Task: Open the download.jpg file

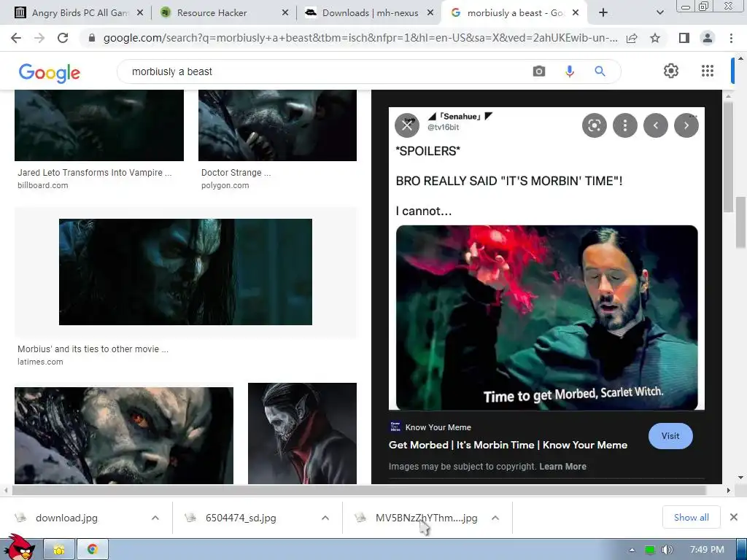Action: click(x=66, y=518)
